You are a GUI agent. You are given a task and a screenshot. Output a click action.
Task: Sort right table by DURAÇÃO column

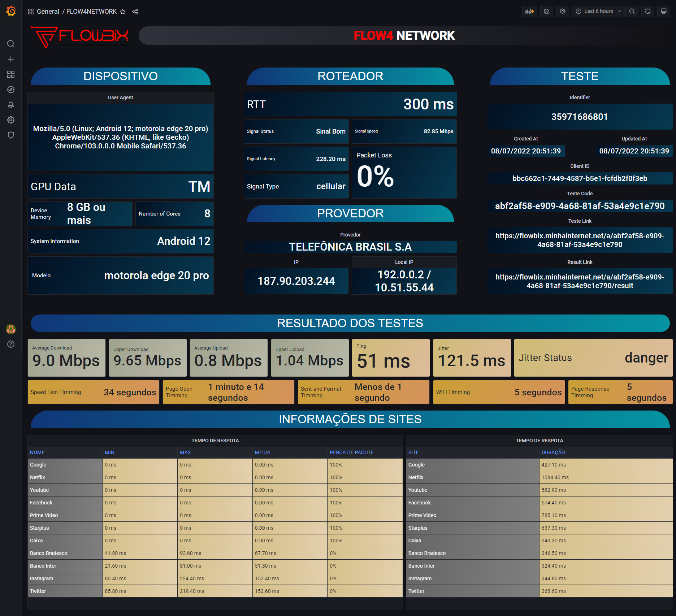click(553, 452)
